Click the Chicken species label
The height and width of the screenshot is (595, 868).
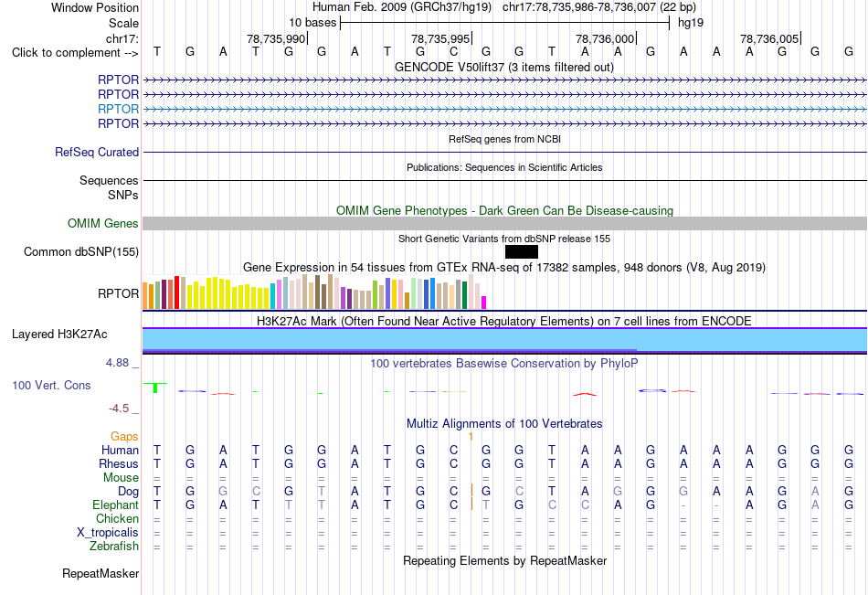(117, 518)
